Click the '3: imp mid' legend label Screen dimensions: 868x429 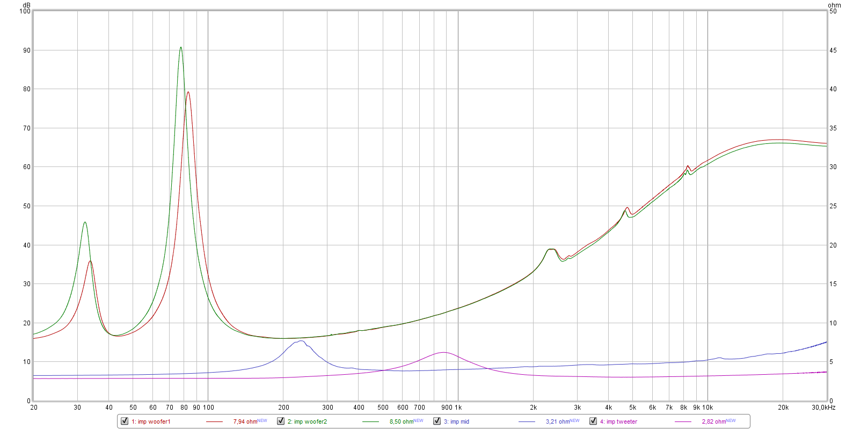click(x=456, y=422)
